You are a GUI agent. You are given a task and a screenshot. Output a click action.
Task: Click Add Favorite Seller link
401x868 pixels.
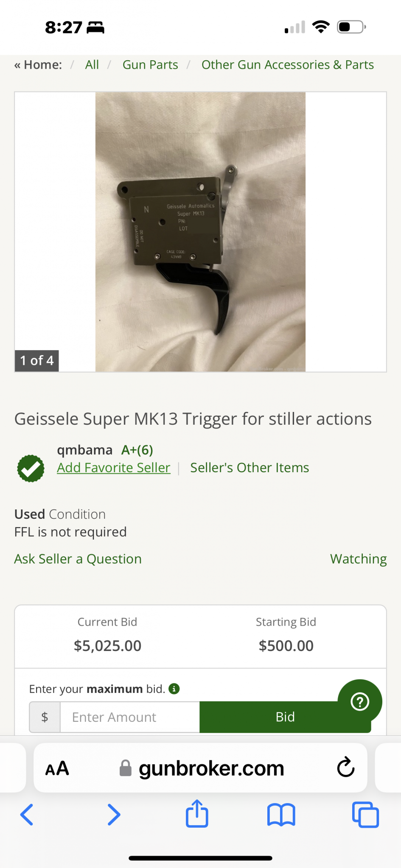click(114, 467)
